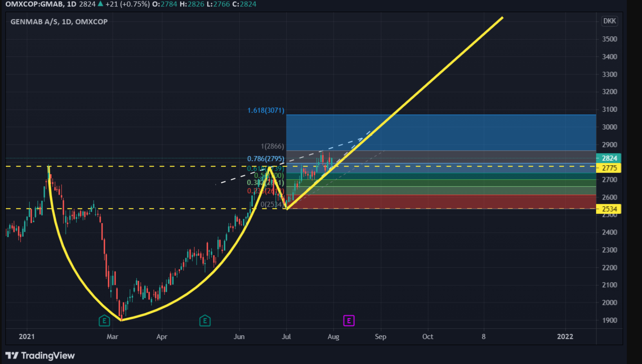The width and height of the screenshot is (642, 364).
Task: Click the blue 1.618 Fibonacci extension zone
Action: pos(441,133)
